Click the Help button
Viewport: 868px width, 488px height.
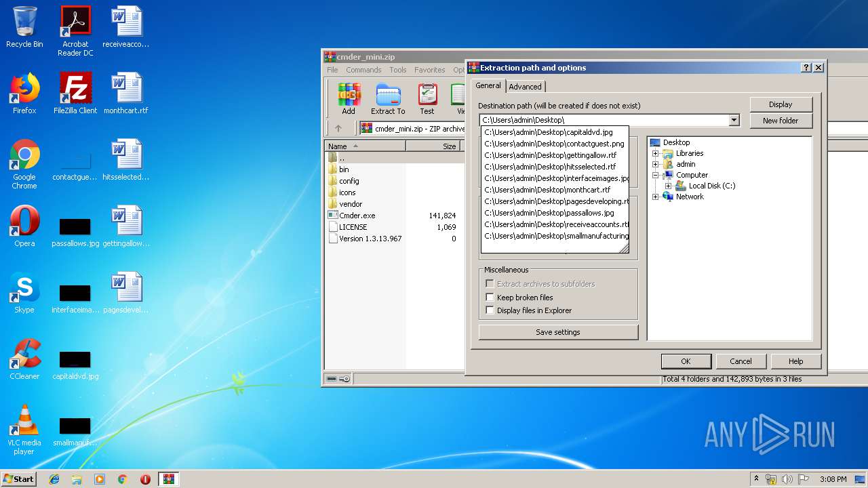(x=796, y=361)
